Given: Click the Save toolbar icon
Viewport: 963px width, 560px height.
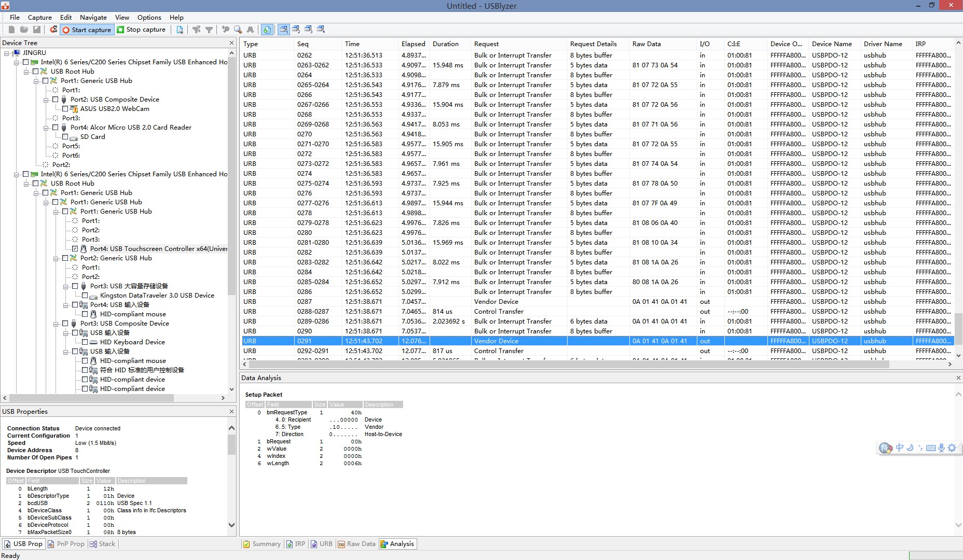Looking at the screenshot, I should [37, 30].
